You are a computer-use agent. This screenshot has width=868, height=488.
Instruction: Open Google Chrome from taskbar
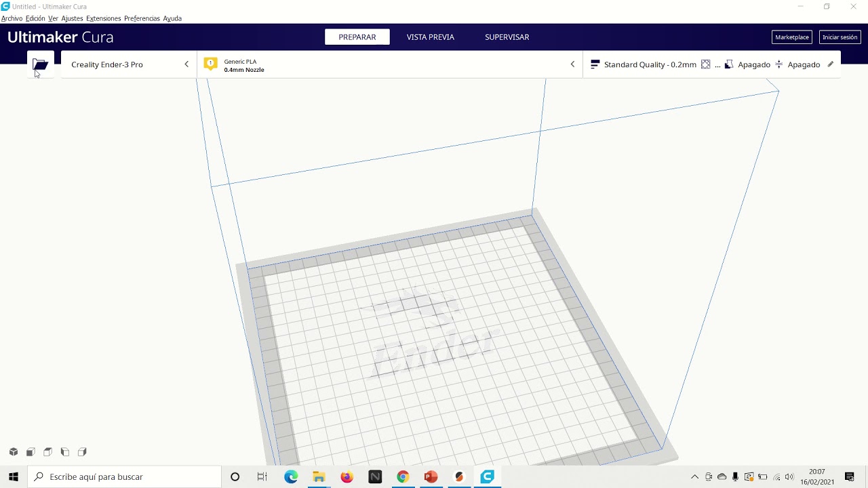[403, 477]
